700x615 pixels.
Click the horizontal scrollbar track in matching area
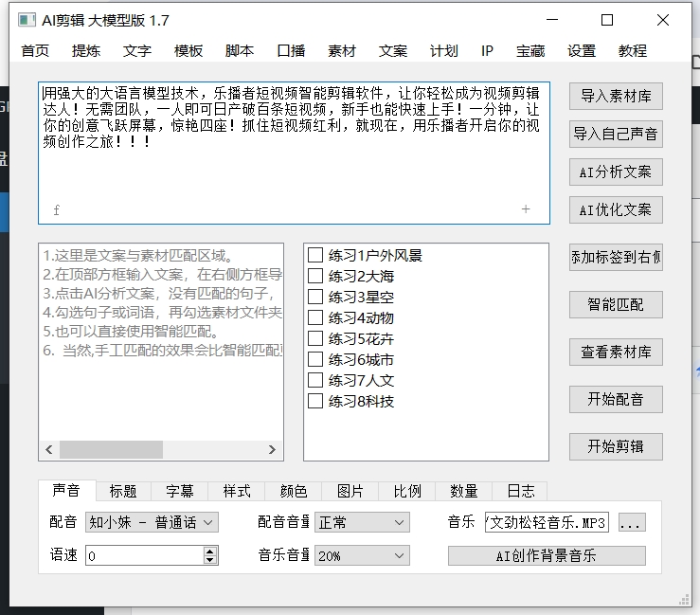(x=161, y=450)
